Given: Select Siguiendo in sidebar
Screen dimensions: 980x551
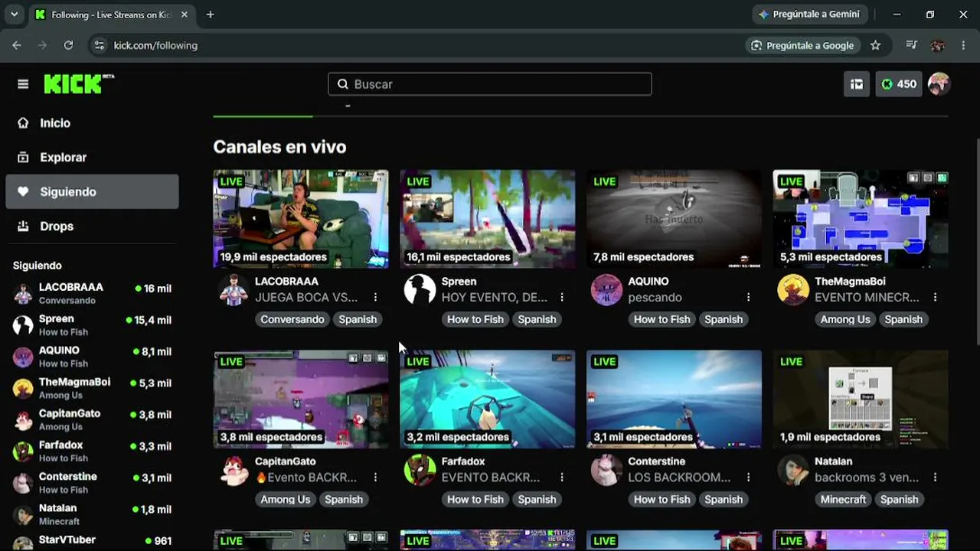Looking at the screenshot, I should [x=92, y=191].
